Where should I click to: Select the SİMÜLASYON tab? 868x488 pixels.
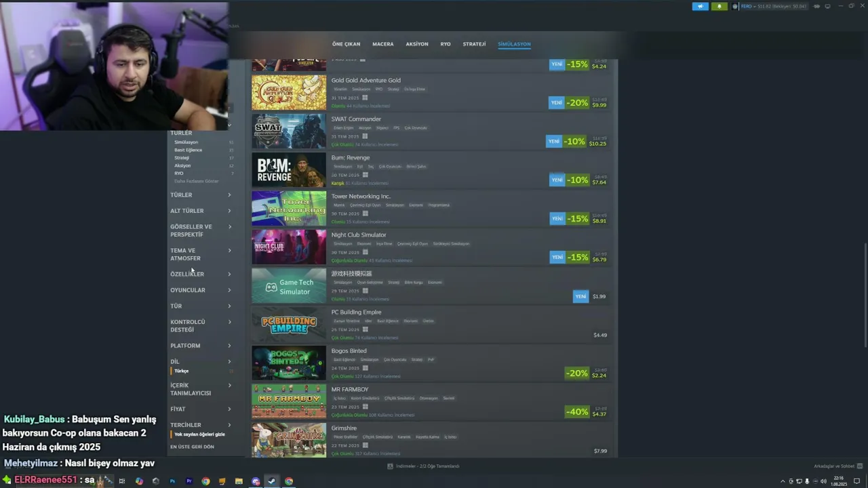[514, 44]
